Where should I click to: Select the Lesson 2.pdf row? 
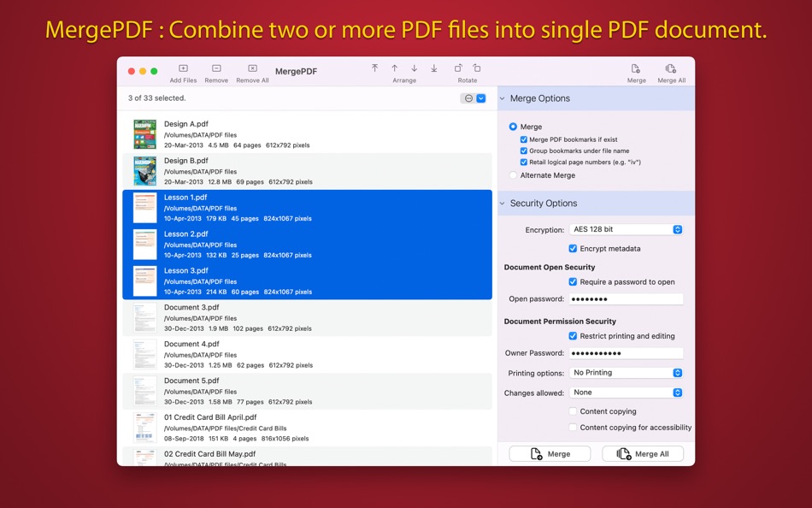click(x=307, y=244)
